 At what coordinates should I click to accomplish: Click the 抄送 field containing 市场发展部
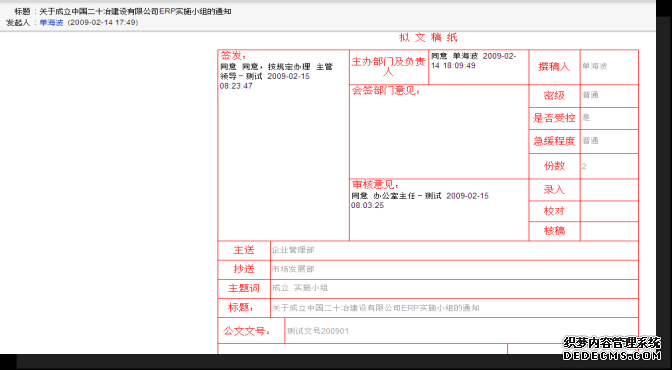[454, 270]
